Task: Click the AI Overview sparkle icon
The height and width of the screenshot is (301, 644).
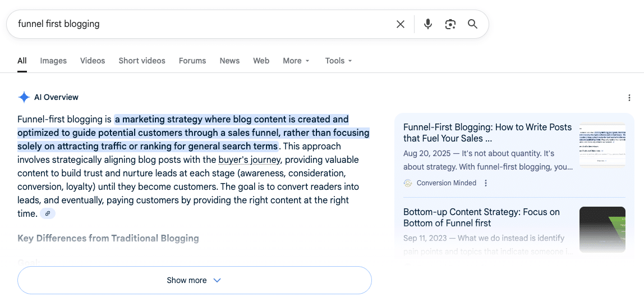Action: coord(24,97)
